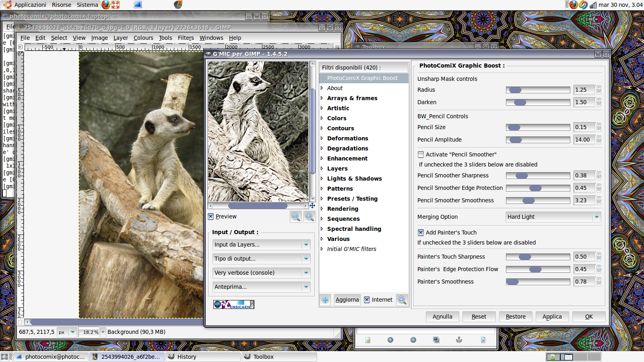This screenshot has width=644, height=362.
Task: Open the GIMP Colours menu
Action: [143, 38]
